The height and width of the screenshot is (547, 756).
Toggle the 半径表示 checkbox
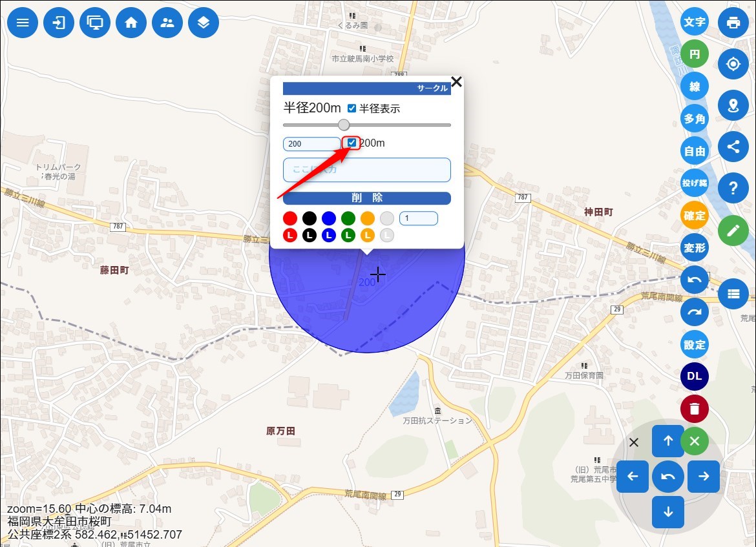pos(352,108)
